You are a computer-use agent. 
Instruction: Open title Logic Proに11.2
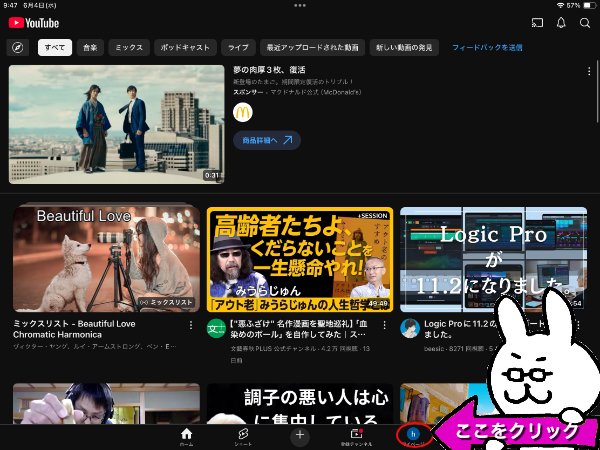pyautogui.click(x=459, y=329)
